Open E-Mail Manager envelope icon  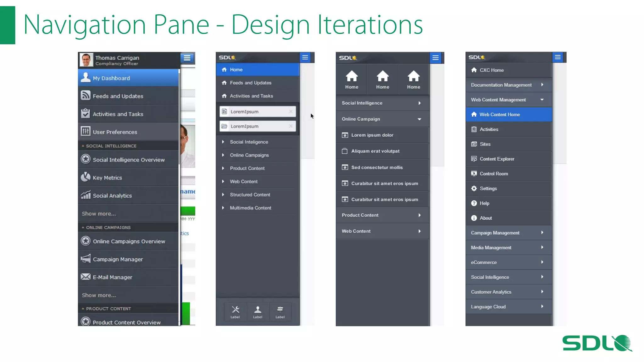[x=86, y=277]
